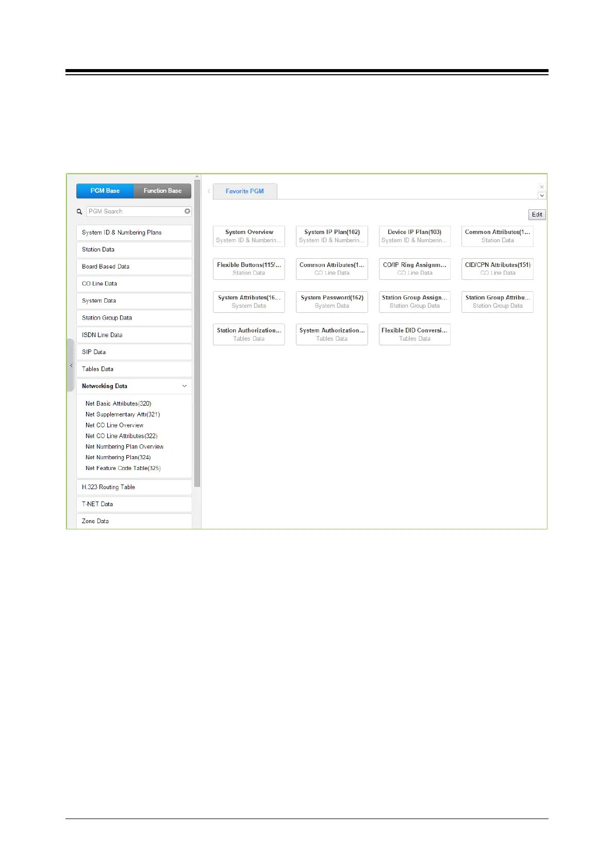
Task: Open Tables Data menu
Action: coord(134,369)
